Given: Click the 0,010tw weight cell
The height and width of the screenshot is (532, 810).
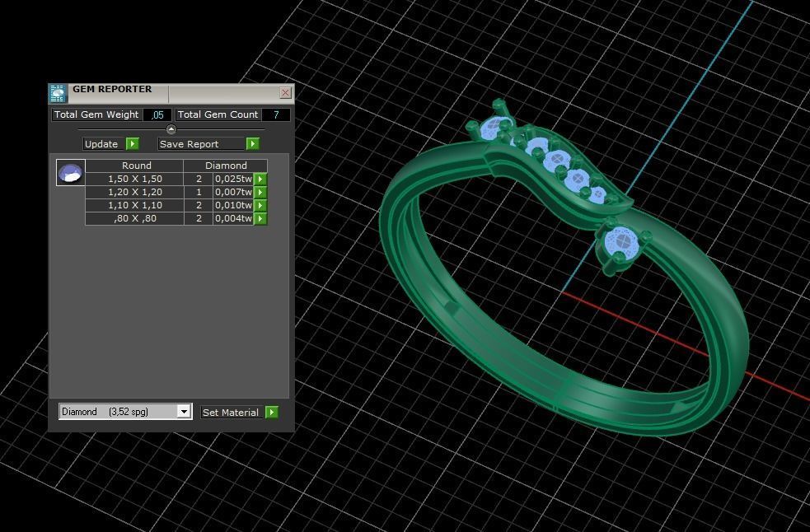Looking at the screenshot, I should click(233, 205).
